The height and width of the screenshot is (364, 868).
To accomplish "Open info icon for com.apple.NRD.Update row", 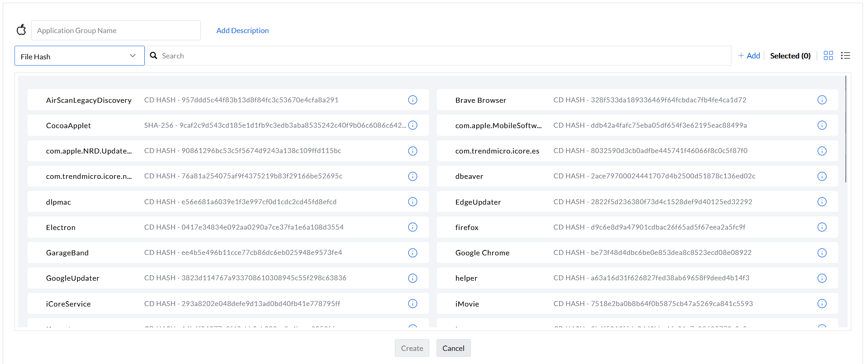I will [x=413, y=151].
